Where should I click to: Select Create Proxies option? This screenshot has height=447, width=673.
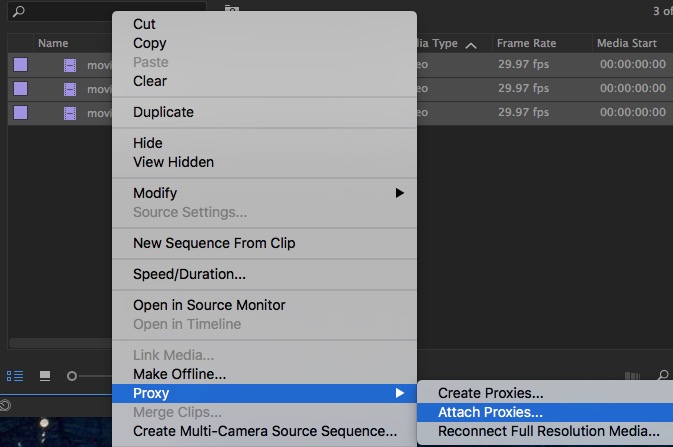coord(490,393)
